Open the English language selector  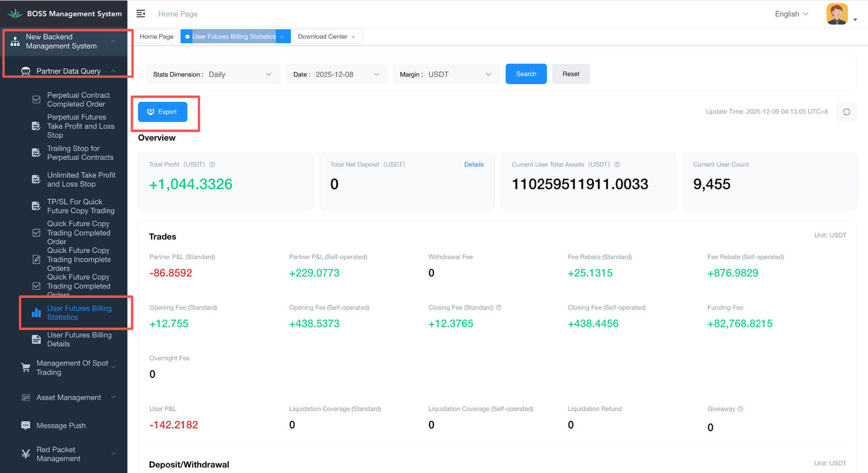pos(792,14)
